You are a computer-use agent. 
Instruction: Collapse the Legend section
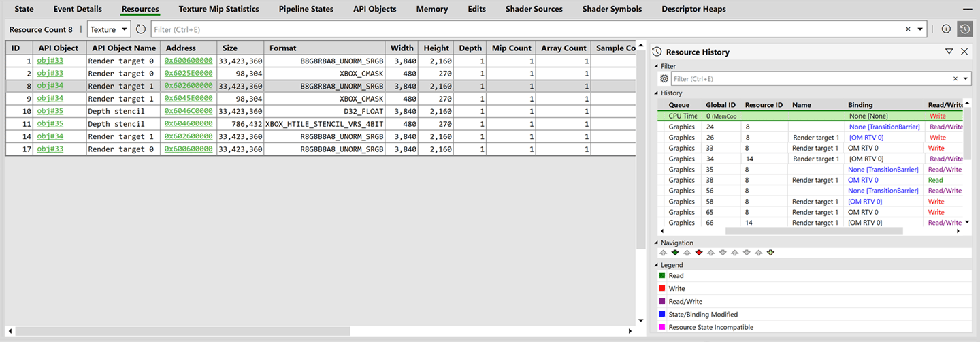coord(656,265)
